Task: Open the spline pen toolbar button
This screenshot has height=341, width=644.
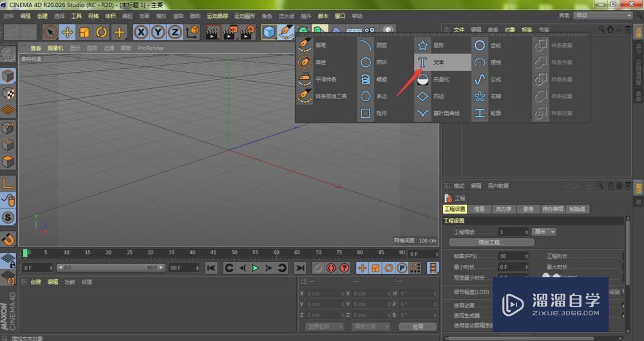Action: (287, 32)
